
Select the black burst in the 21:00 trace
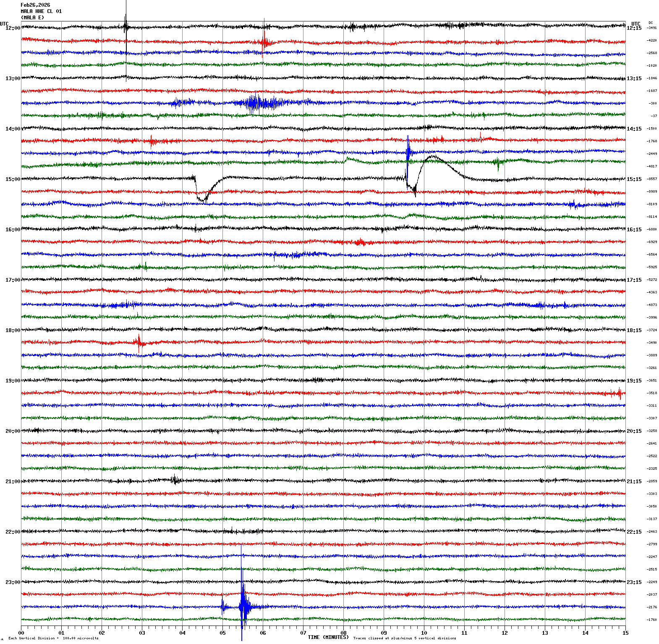coord(175,480)
